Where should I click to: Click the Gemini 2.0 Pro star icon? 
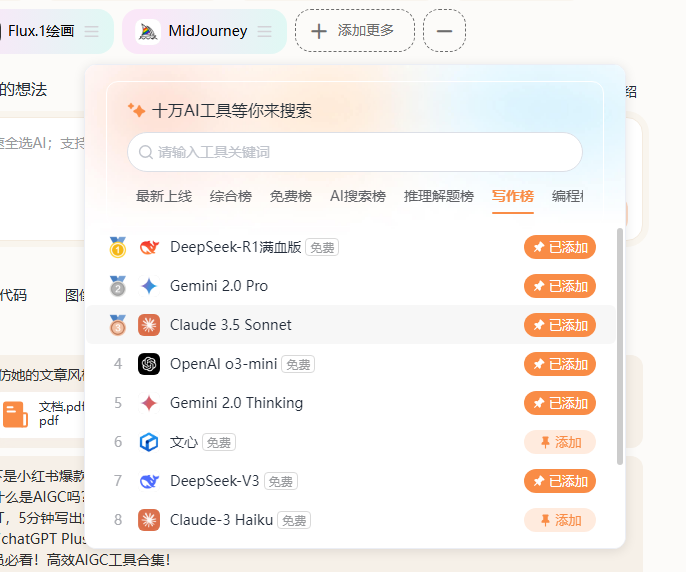pyautogui.click(x=149, y=286)
